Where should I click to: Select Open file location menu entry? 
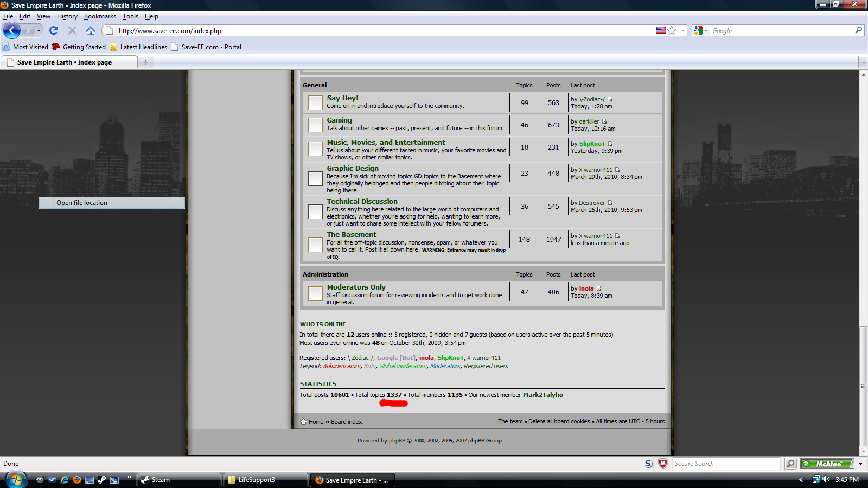82,203
